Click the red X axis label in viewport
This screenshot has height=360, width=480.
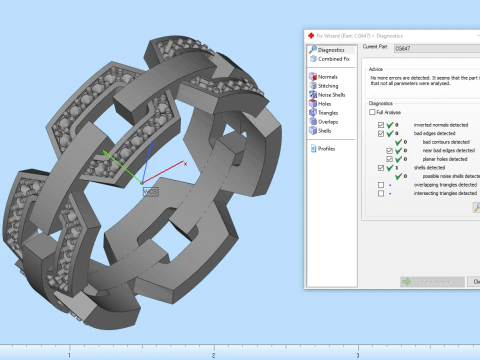pyautogui.click(x=185, y=164)
